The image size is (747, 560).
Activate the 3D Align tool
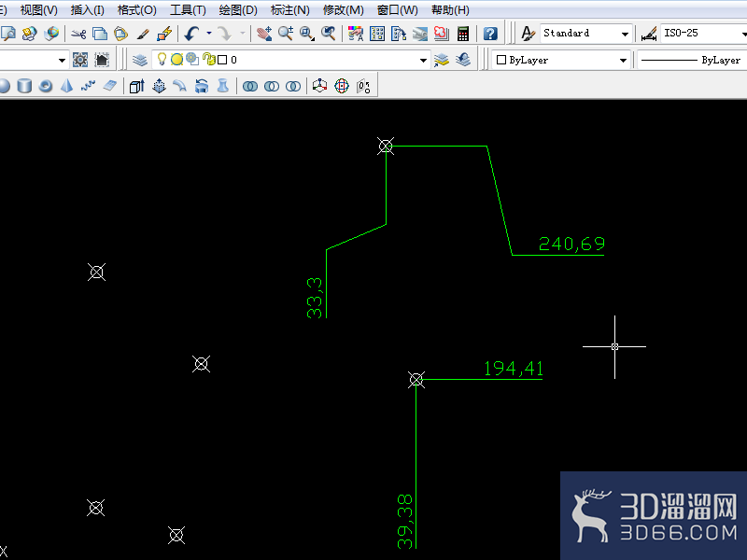[x=363, y=86]
